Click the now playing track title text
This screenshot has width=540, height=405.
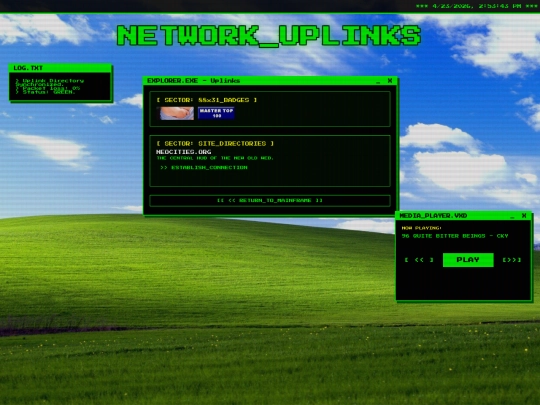pyautogui.click(x=455, y=236)
